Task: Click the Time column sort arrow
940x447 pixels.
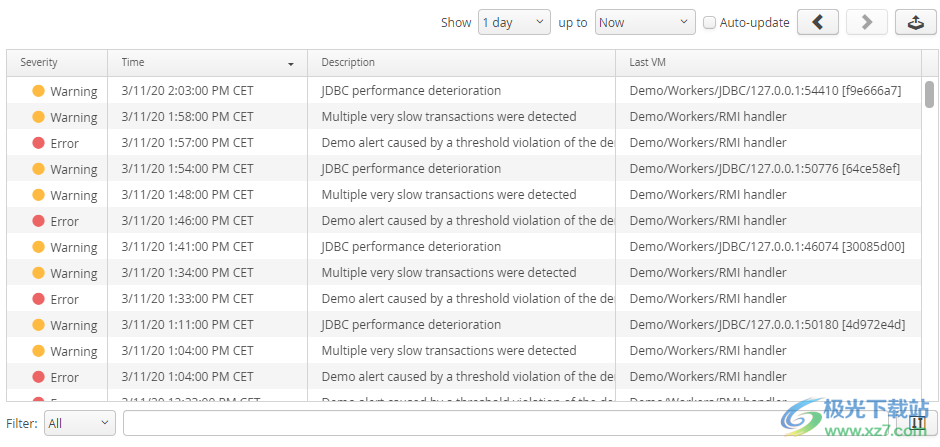Action: [x=291, y=64]
